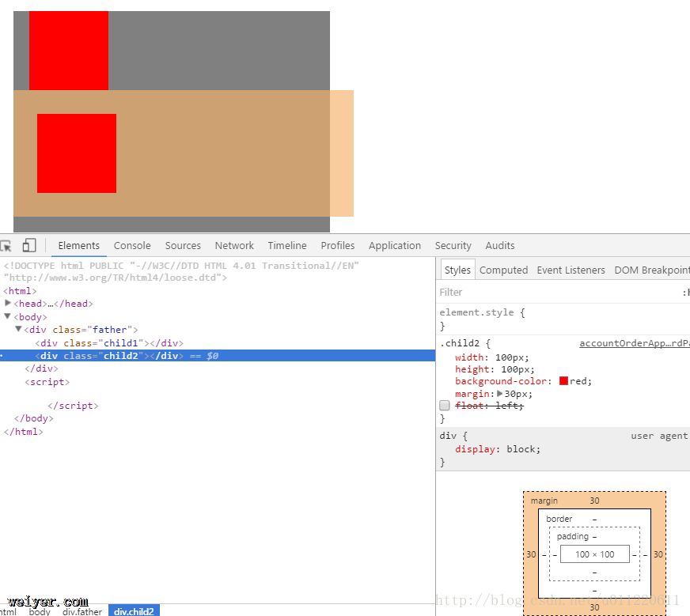This screenshot has width=690, height=616.
Task: Switch to the Console tab
Action: 132,245
